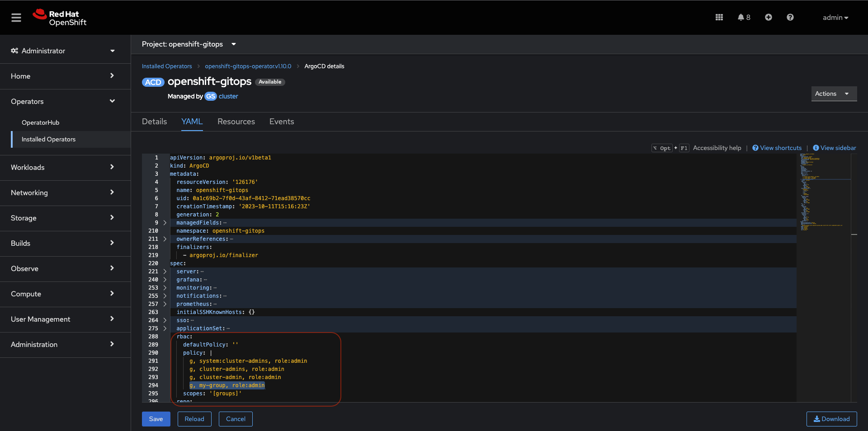Image resolution: width=868 pixels, height=431 pixels.
Task: Open the application launcher grid icon
Action: tap(719, 17)
